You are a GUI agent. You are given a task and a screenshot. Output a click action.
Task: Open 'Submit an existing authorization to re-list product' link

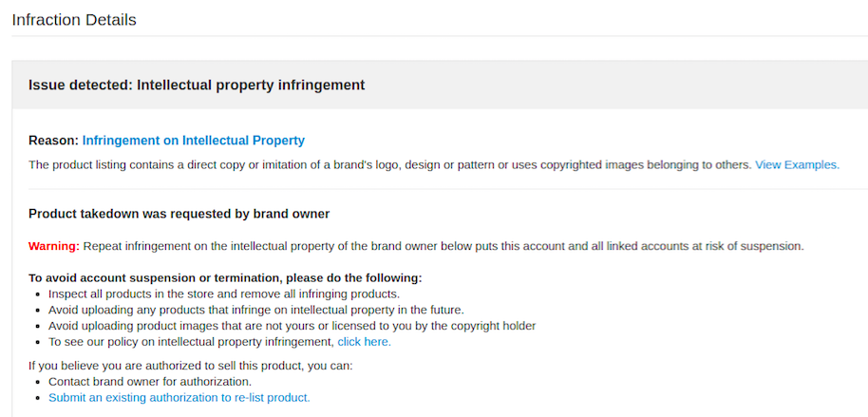(x=179, y=397)
